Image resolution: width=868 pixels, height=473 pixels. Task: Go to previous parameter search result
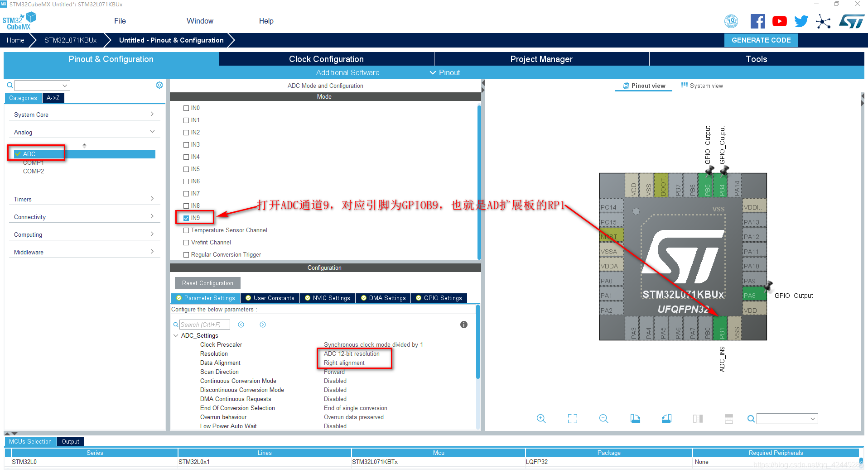tap(241, 325)
